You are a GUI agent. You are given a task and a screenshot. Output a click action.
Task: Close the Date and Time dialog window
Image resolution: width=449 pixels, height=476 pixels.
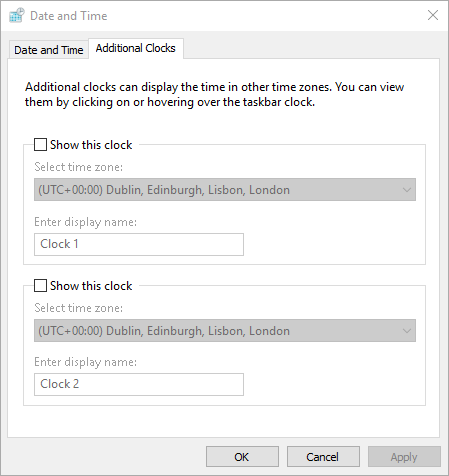pyautogui.click(x=433, y=15)
